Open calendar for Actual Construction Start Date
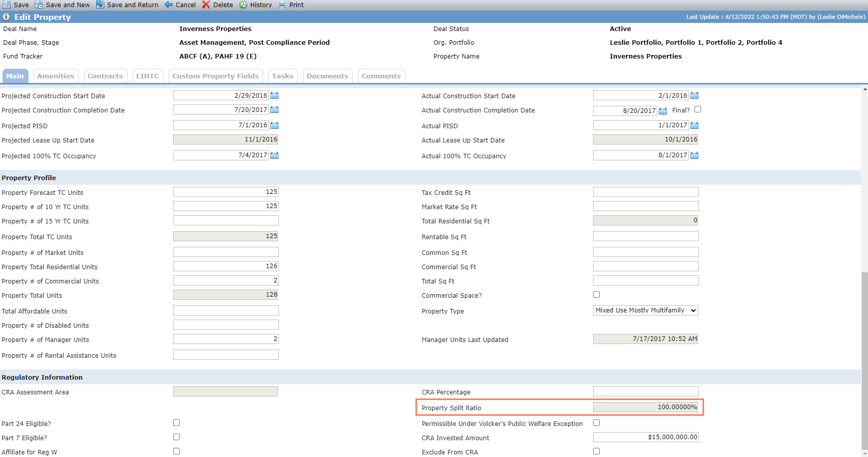The height and width of the screenshot is (457, 868). (694, 95)
